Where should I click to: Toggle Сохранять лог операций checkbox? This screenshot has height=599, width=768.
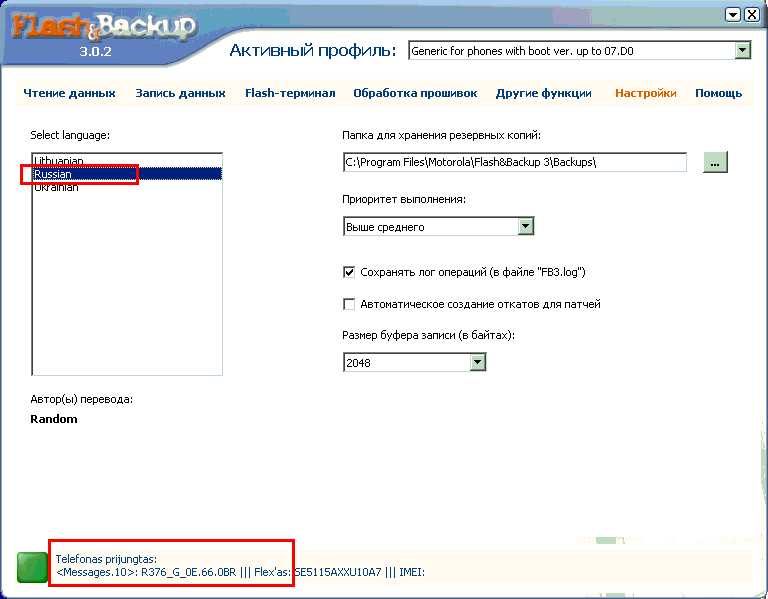click(x=349, y=272)
